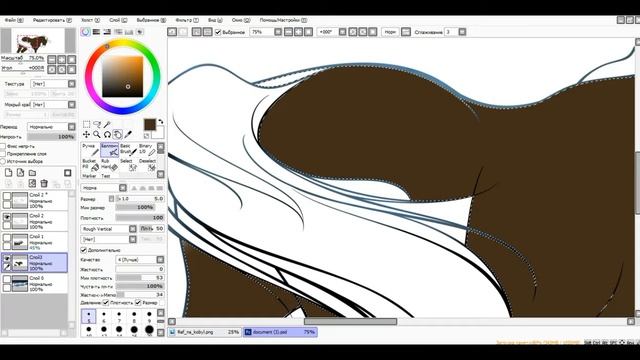Screen dimensions: 640x360
Task: Open the layer blending mode dropdown
Action: point(51,127)
